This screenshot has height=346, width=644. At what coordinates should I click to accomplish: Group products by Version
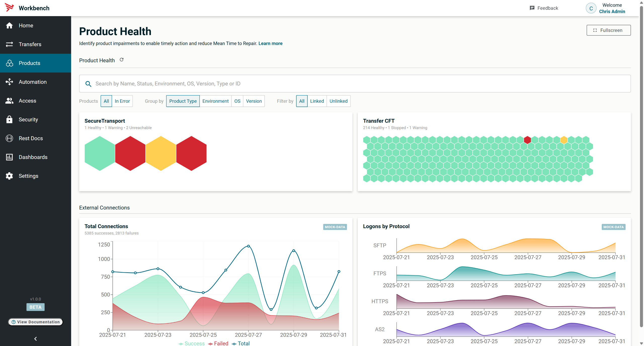coord(254,101)
